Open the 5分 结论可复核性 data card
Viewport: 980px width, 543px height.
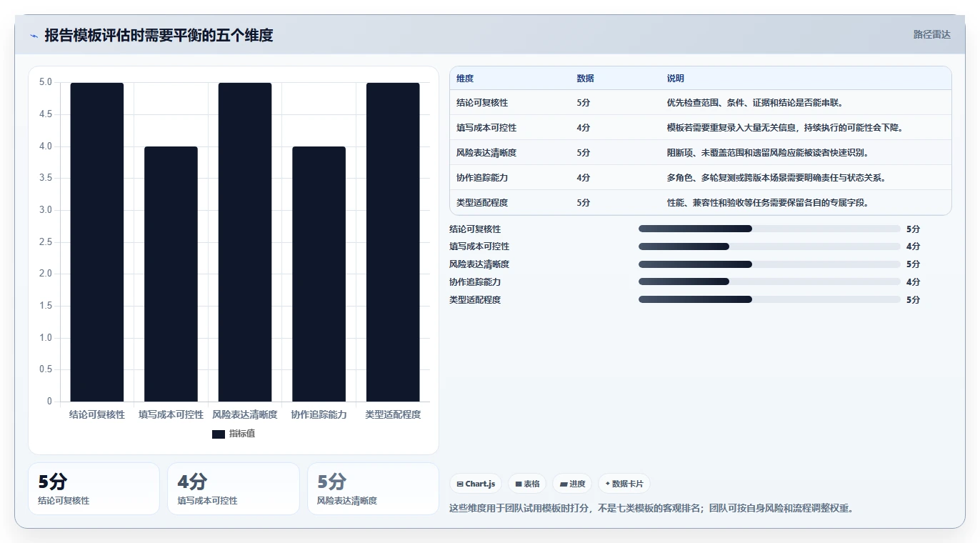(94, 489)
